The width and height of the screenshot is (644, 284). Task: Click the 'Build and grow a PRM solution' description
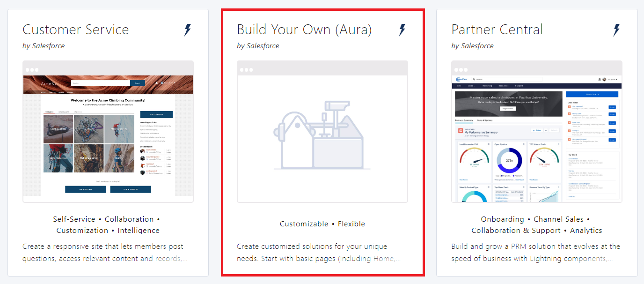536,253
